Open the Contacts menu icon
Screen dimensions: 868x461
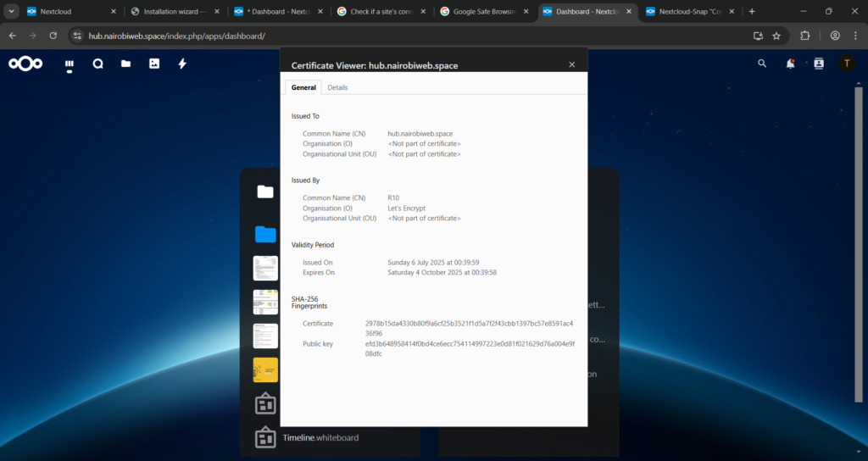[x=819, y=64]
